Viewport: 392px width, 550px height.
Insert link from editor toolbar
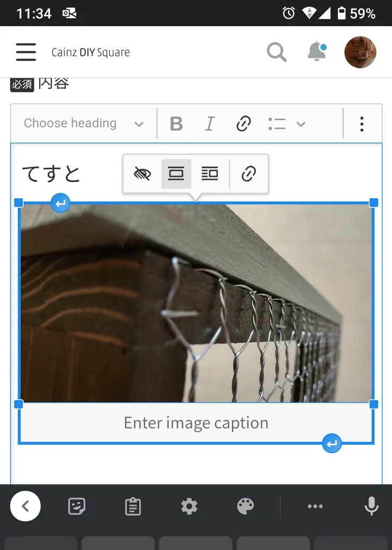pos(243,124)
